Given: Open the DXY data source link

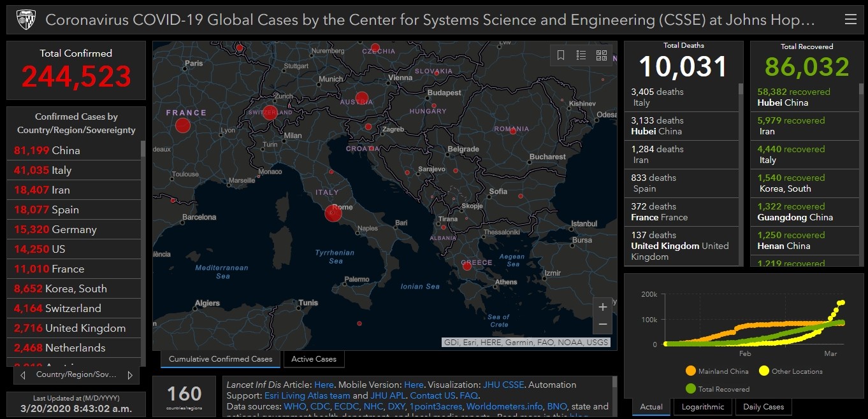Looking at the screenshot, I should pos(396,406).
